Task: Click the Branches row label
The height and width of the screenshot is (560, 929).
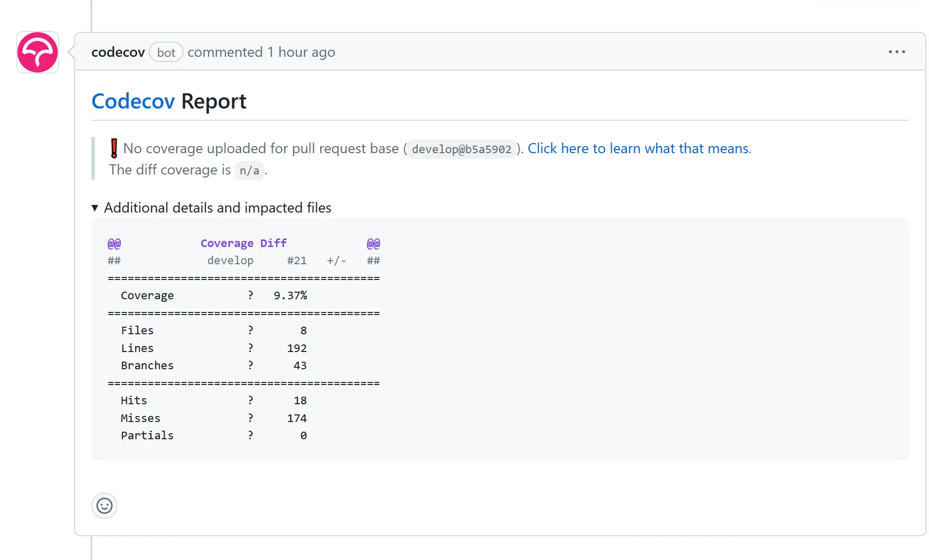Action: [x=147, y=366]
